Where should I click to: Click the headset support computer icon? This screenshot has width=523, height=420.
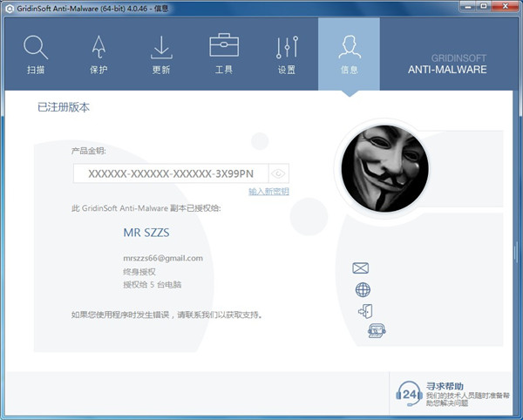coord(377,330)
